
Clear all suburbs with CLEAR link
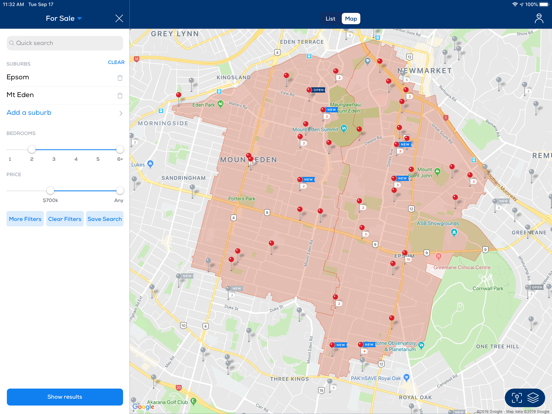pos(116,62)
